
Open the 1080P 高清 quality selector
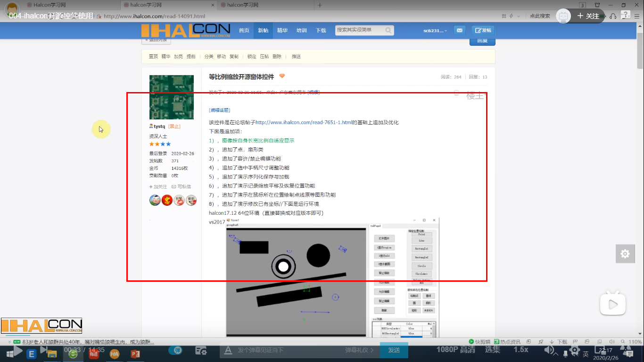coord(456,350)
